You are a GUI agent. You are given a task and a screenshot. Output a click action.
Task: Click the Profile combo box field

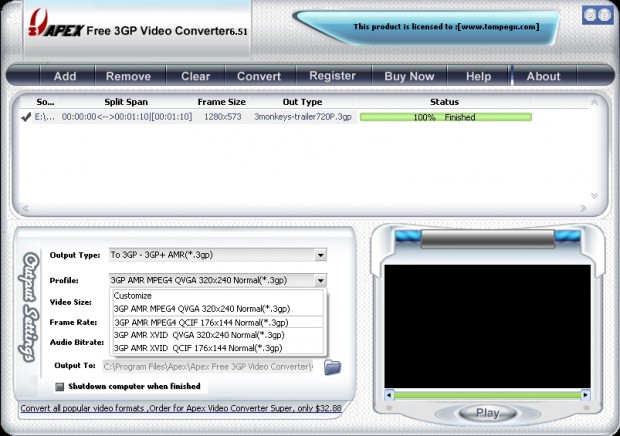(218, 281)
